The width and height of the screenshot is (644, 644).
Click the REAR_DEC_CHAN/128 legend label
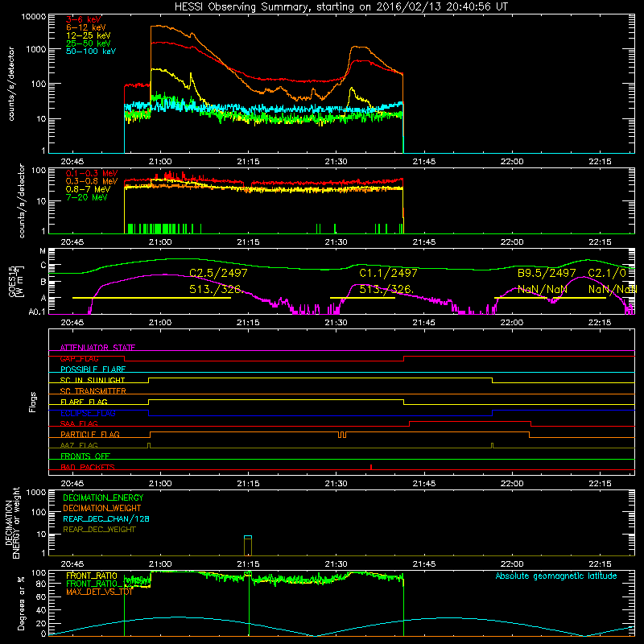pos(106,518)
